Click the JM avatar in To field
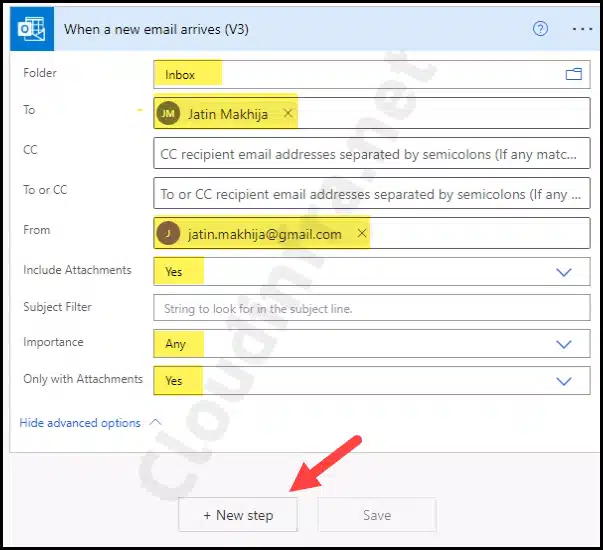This screenshot has width=603, height=550. point(168,113)
